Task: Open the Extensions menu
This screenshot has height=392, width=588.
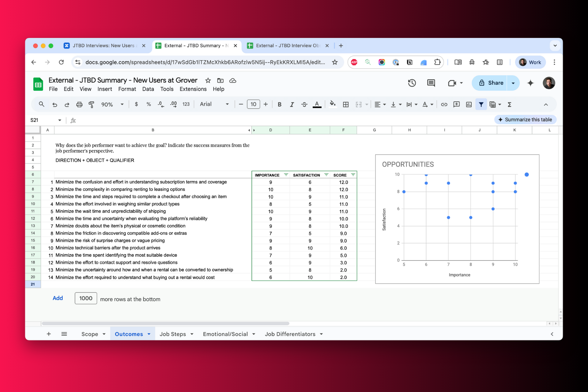Action: coord(193,89)
